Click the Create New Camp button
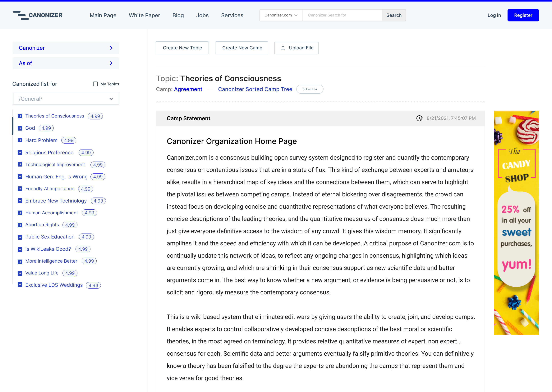Image resolution: width=552 pixels, height=392 pixels. point(242,48)
